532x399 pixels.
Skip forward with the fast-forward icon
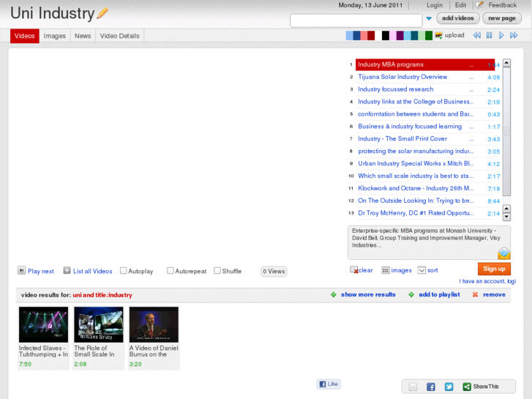514,35
